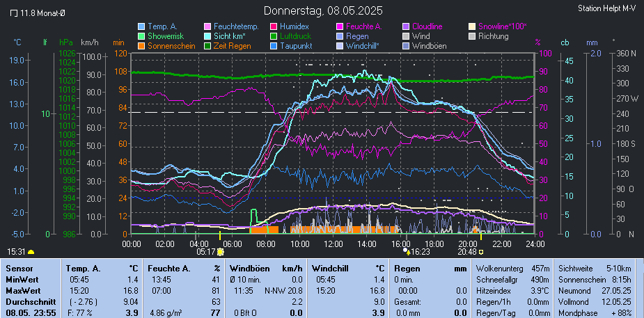This screenshot has height=318, width=644.
Task: Click the Wind legend color box
Action: [406, 36]
